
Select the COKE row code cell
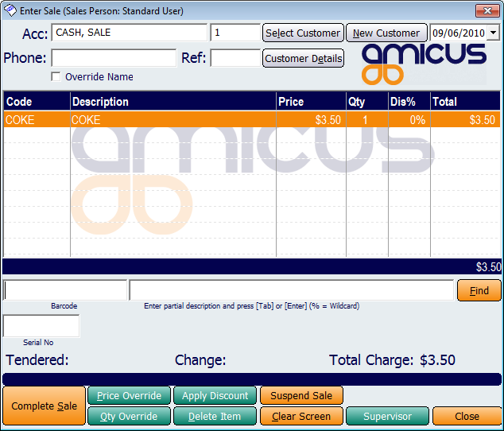(x=37, y=120)
